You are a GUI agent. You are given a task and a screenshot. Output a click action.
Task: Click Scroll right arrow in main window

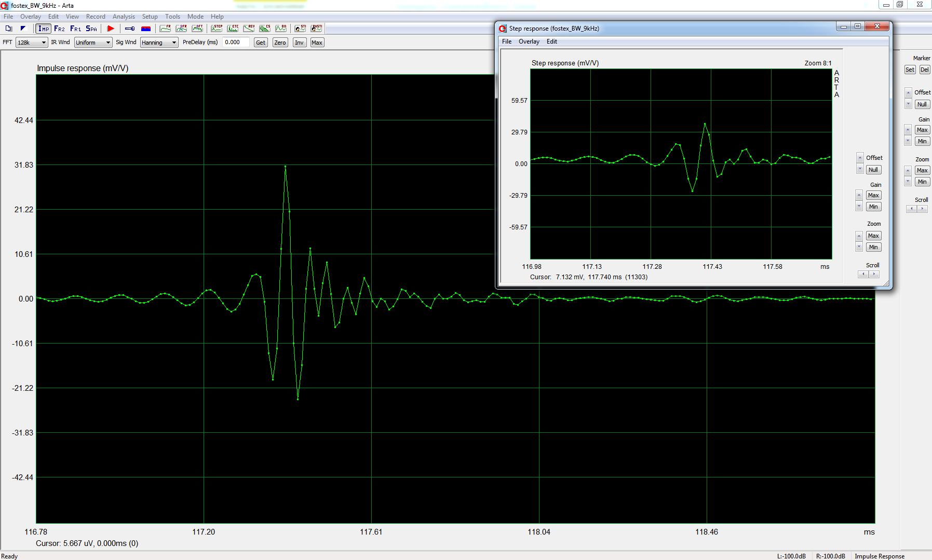922,209
